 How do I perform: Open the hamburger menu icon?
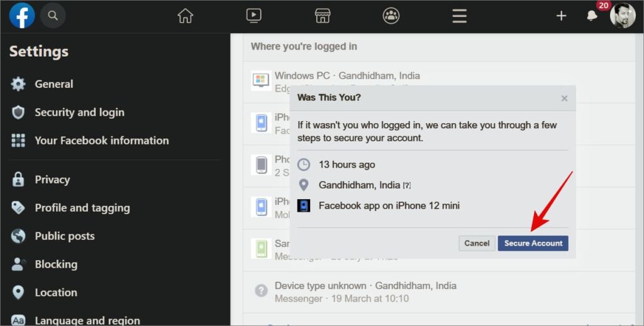click(459, 16)
